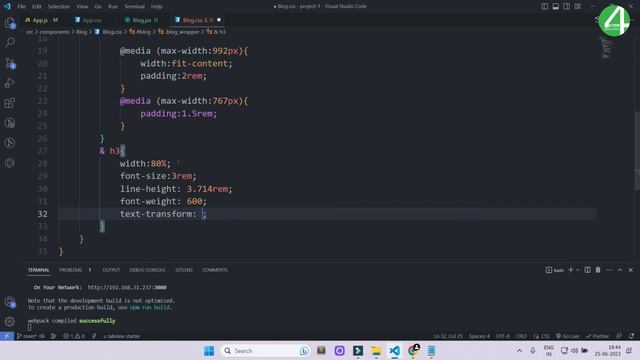Open Run and Debug view
The width and height of the screenshot is (640, 360).
pos(10,83)
